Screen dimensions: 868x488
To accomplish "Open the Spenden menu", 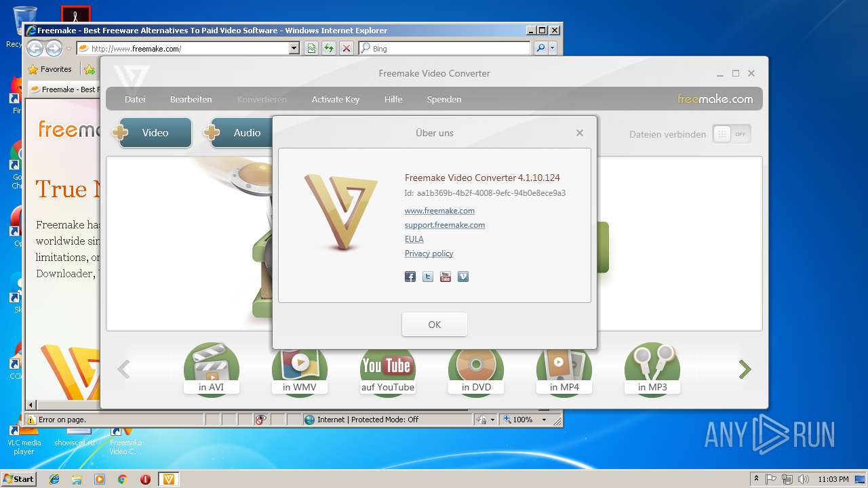I will point(444,99).
